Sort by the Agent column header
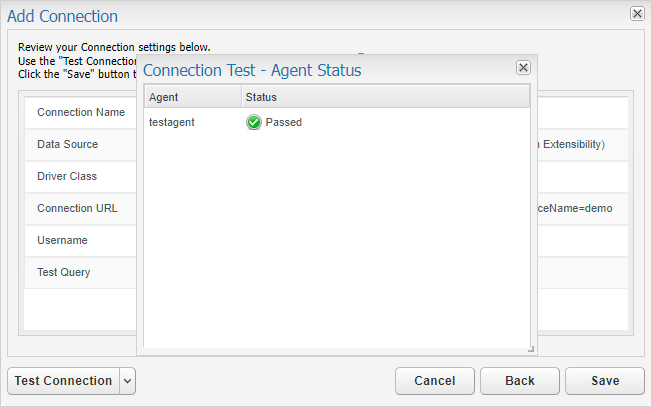652x407 pixels. tap(193, 97)
